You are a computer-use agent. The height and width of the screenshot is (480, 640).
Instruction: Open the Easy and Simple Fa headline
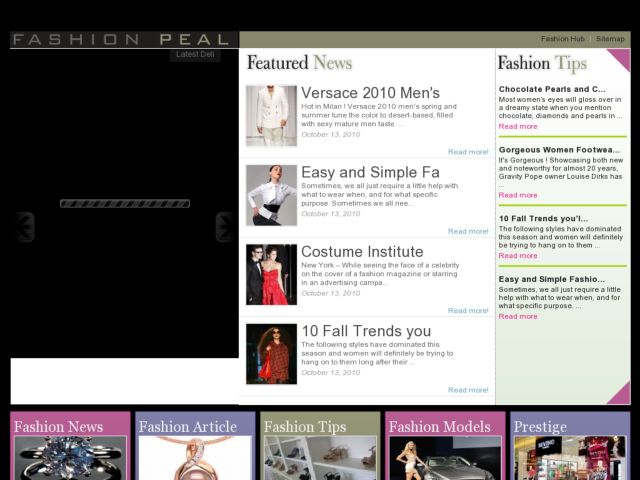(370, 172)
